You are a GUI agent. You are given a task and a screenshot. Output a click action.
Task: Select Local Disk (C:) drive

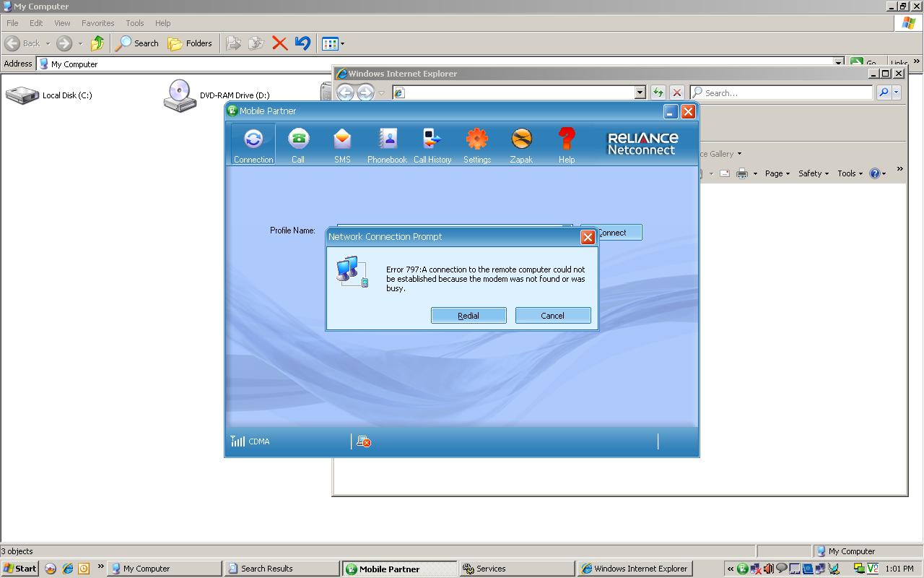(49, 95)
